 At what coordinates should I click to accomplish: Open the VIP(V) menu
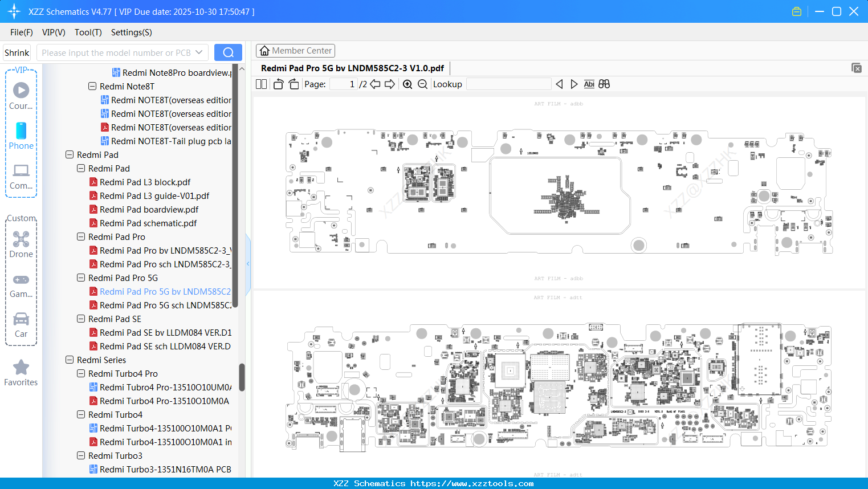click(x=54, y=32)
